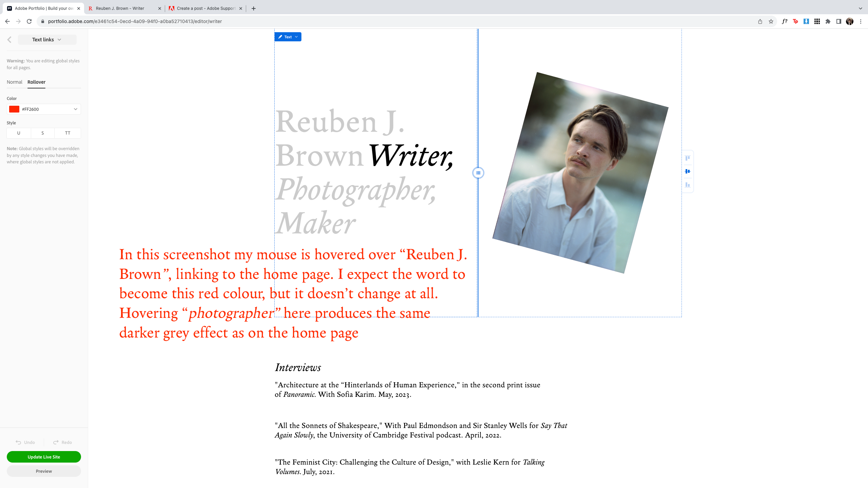The height and width of the screenshot is (488, 868).
Task: Toggle underline style for text links
Action: [19, 133]
